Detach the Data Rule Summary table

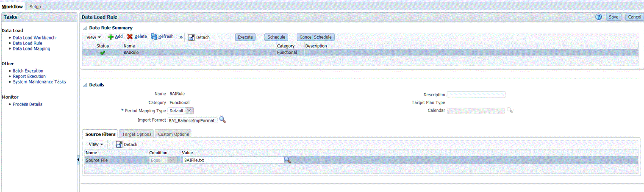[199, 37]
